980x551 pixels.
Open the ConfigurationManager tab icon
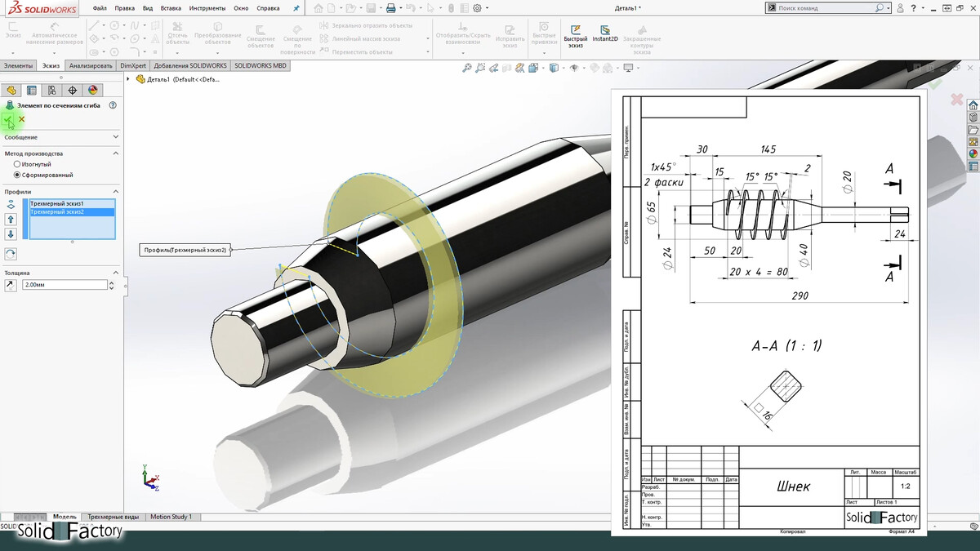[x=52, y=91]
